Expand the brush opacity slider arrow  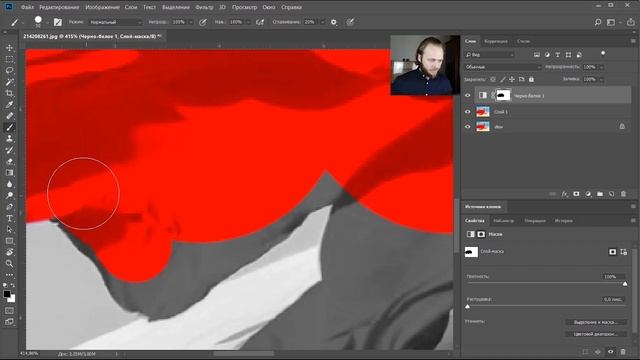[191, 22]
